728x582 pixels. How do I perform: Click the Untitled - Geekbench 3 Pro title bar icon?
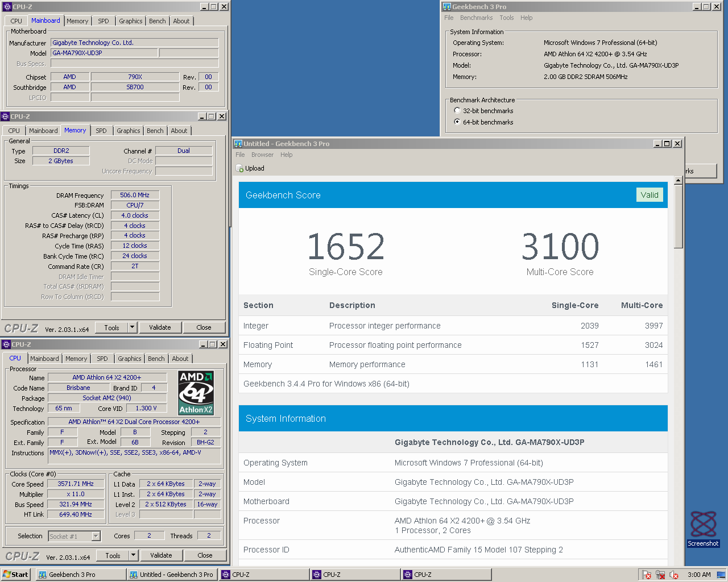238,144
